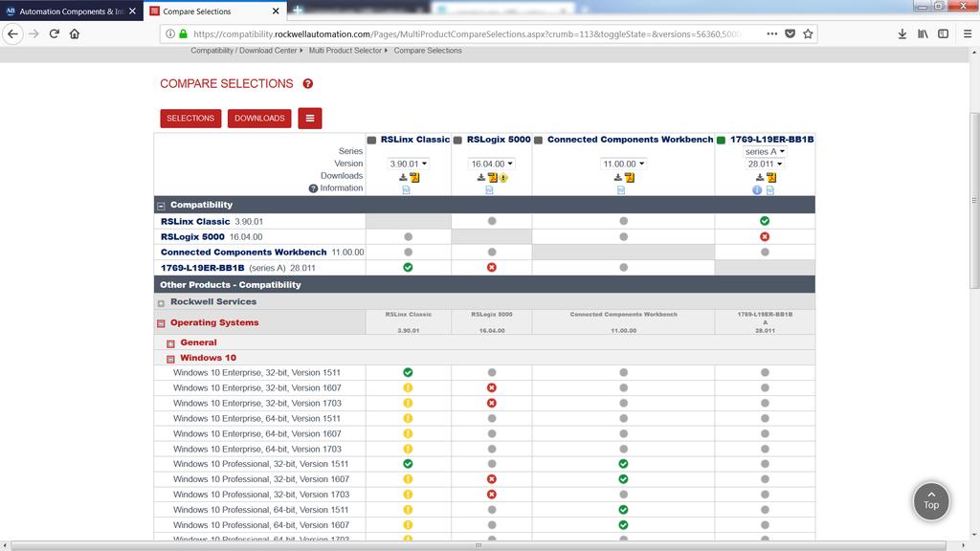Viewport: 980px width, 551px height.
Task: Reload the current page
Action: (55, 33)
